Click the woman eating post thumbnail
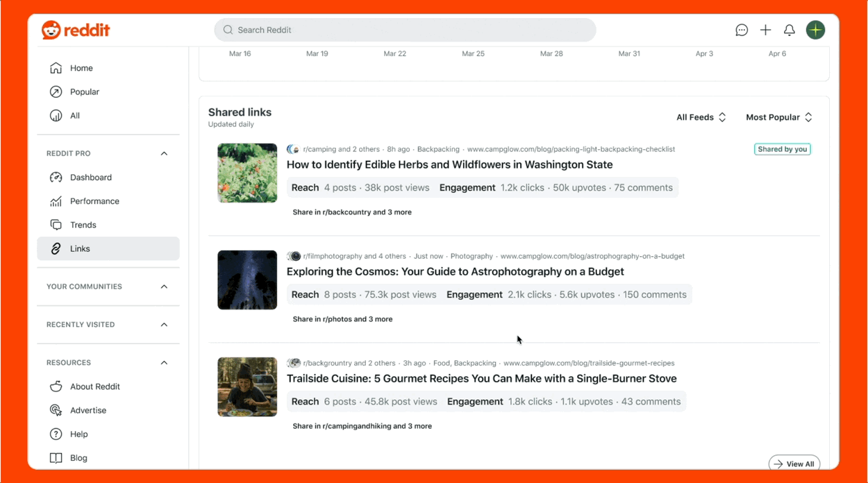868x483 pixels. pyautogui.click(x=247, y=387)
